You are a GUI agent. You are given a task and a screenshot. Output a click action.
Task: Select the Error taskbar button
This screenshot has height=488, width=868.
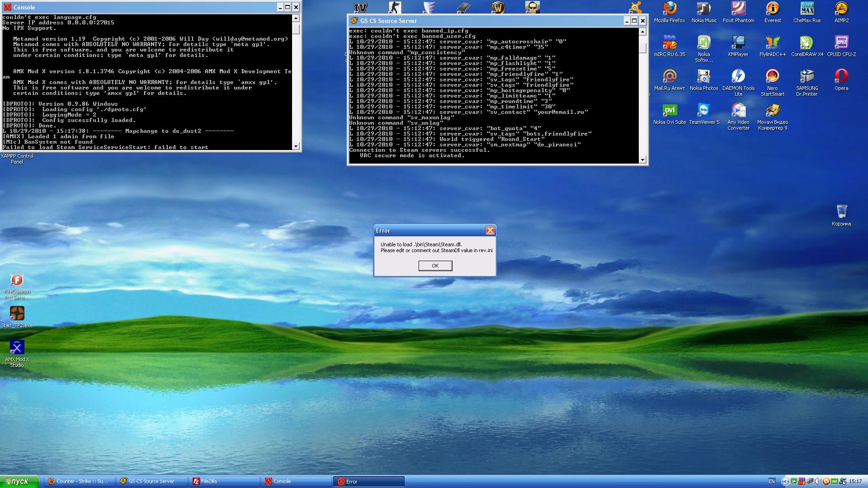369,481
